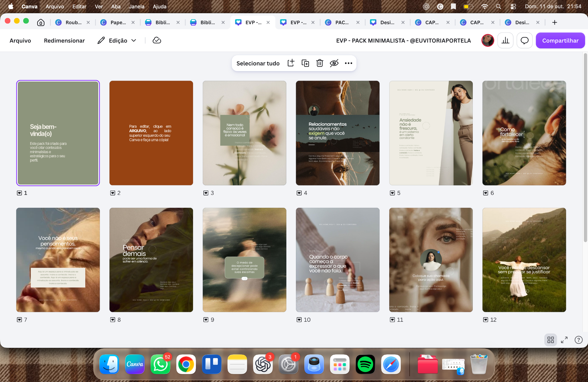Go to the Canva home icon
The width and height of the screenshot is (588, 382).
click(41, 22)
